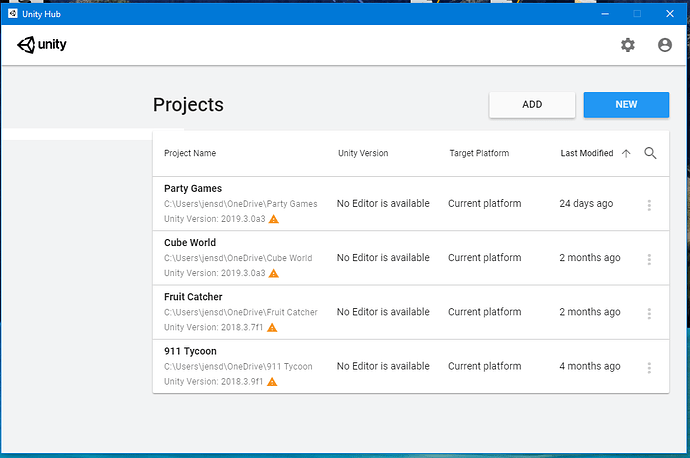The image size is (690, 458).
Task: Open Target Platform selector for Cube World
Action: (484, 258)
